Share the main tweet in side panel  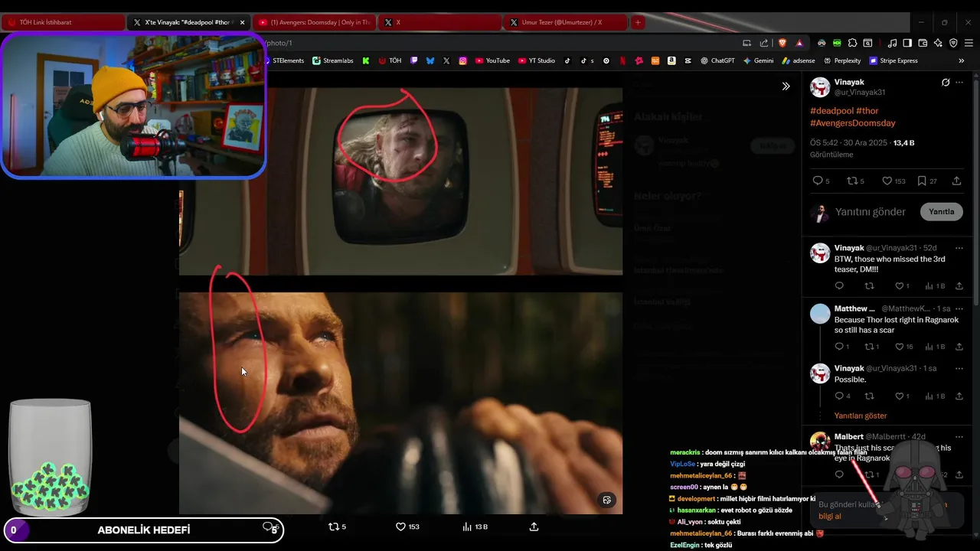point(956,181)
